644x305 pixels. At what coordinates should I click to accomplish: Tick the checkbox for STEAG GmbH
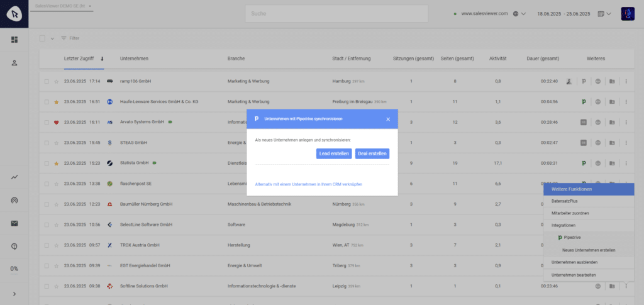47,143
